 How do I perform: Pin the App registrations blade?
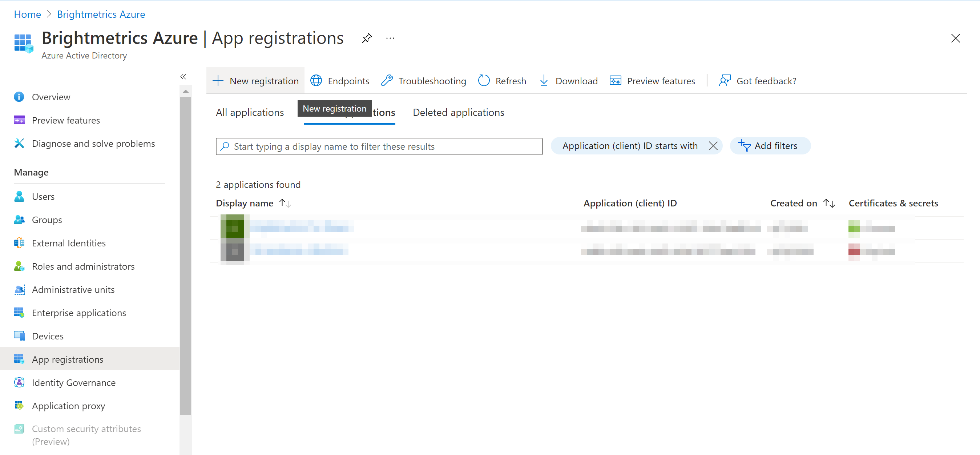click(x=367, y=38)
